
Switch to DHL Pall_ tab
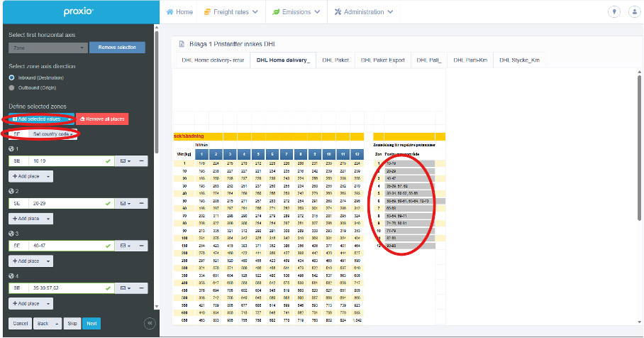click(x=429, y=60)
